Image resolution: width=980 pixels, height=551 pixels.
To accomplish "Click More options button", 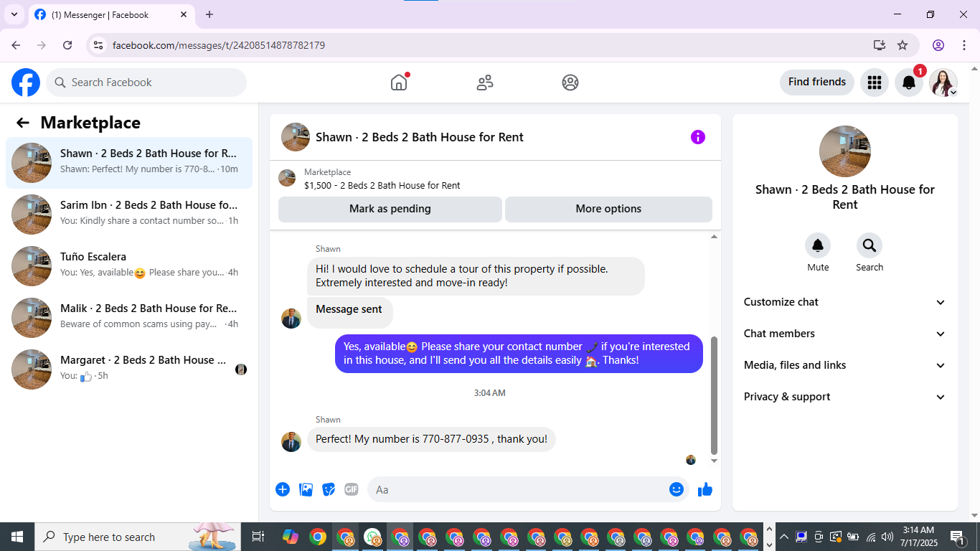I will [x=608, y=209].
